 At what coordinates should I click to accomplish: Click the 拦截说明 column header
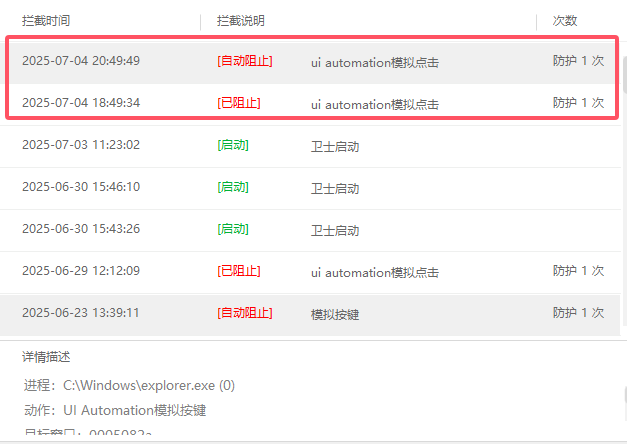point(241,20)
